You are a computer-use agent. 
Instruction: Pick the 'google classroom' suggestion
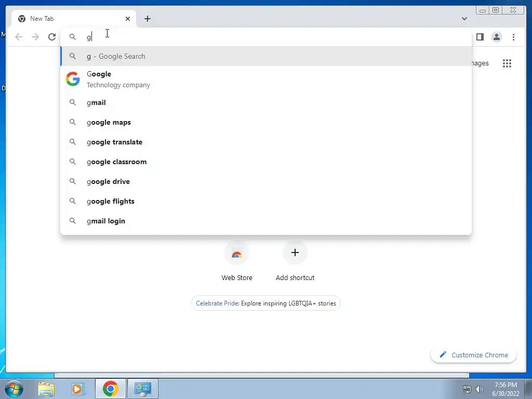click(265, 162)
